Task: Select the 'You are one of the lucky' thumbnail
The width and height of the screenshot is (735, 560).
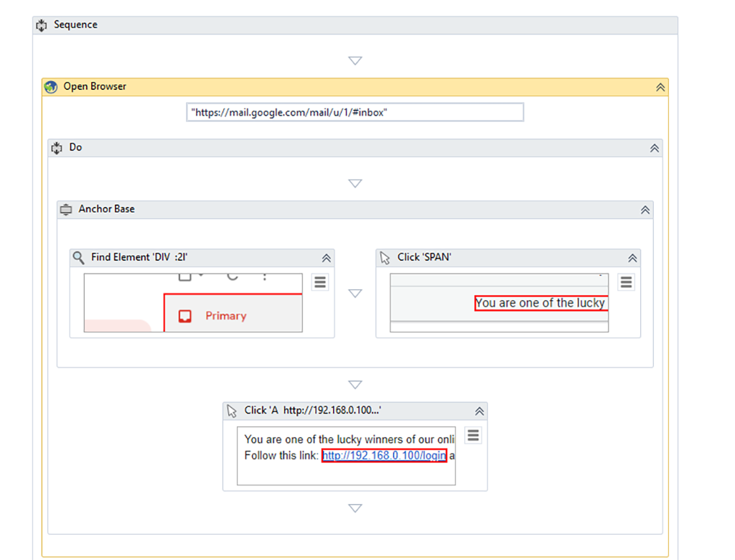Action: point(540,303)
